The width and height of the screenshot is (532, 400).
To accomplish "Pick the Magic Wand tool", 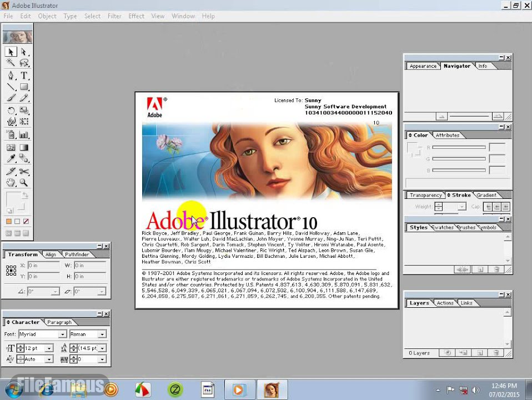I will pyautogui.click(x=11, y=62).
